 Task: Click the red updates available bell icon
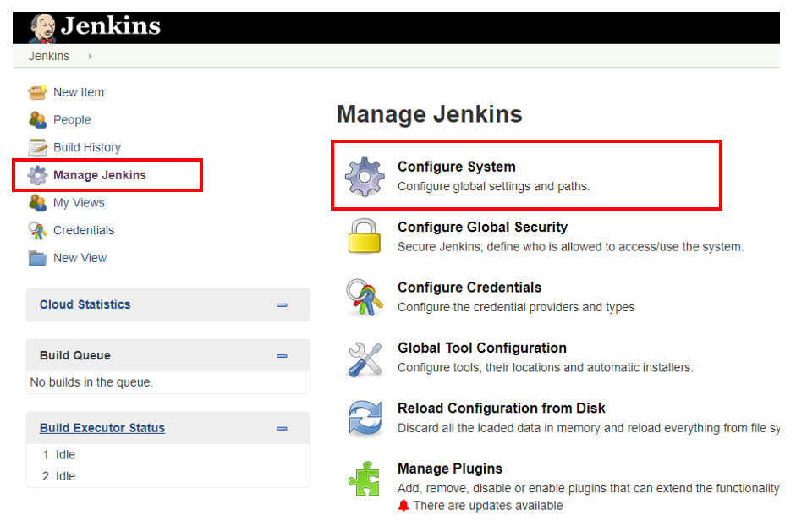[403, 506]
